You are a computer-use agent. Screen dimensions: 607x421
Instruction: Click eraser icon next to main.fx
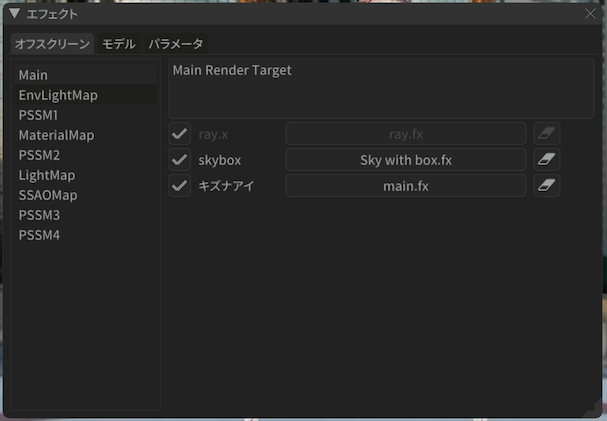546,185
